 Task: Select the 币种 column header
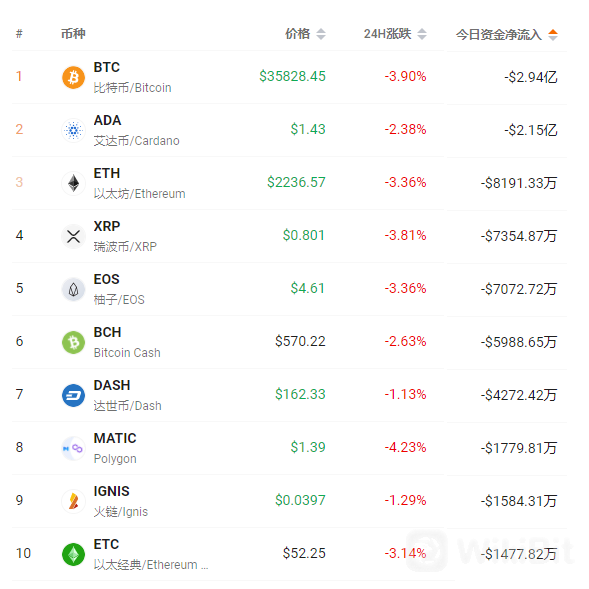point(73,34)
